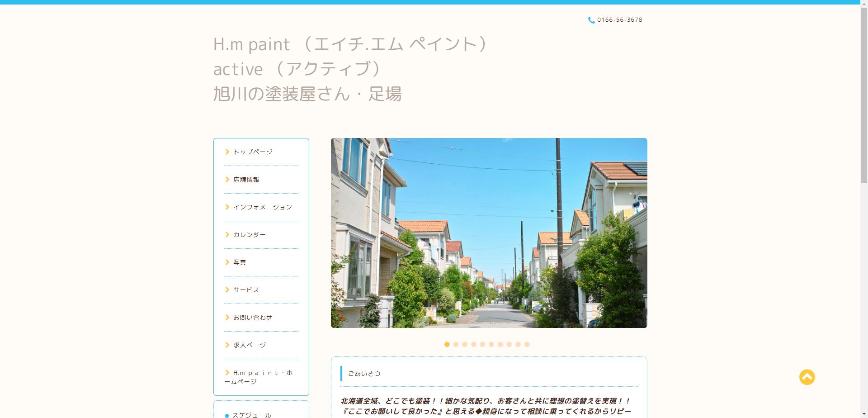
Task: Go to the 求人ページ recruitment page
Action: tap(250, 345)
